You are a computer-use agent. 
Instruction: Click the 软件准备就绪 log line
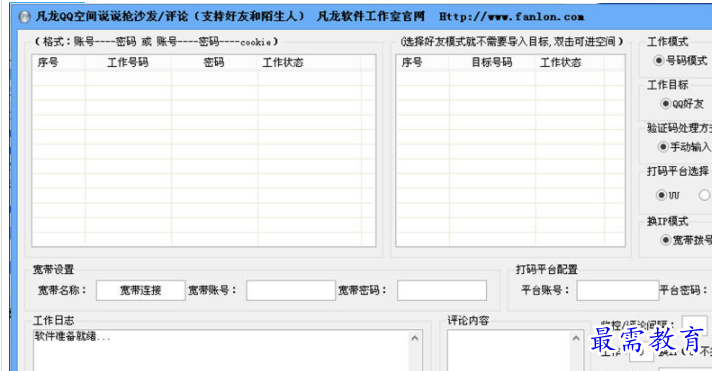click(73, 337)
